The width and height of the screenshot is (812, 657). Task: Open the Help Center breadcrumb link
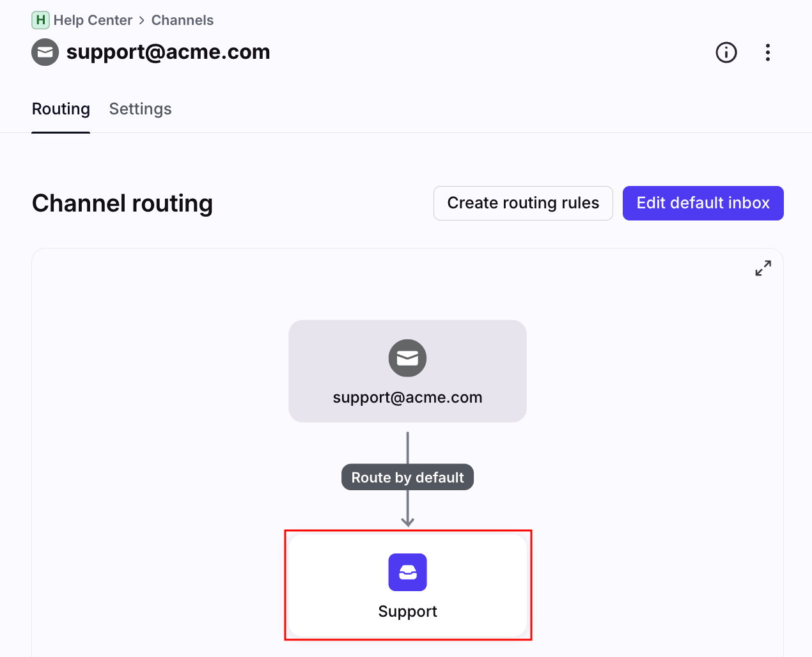coord(93,20)
